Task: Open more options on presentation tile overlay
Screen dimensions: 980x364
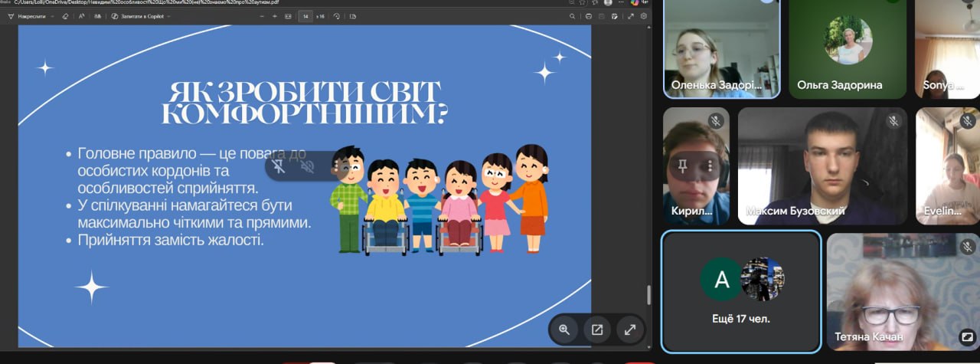Action: point(335,166)
